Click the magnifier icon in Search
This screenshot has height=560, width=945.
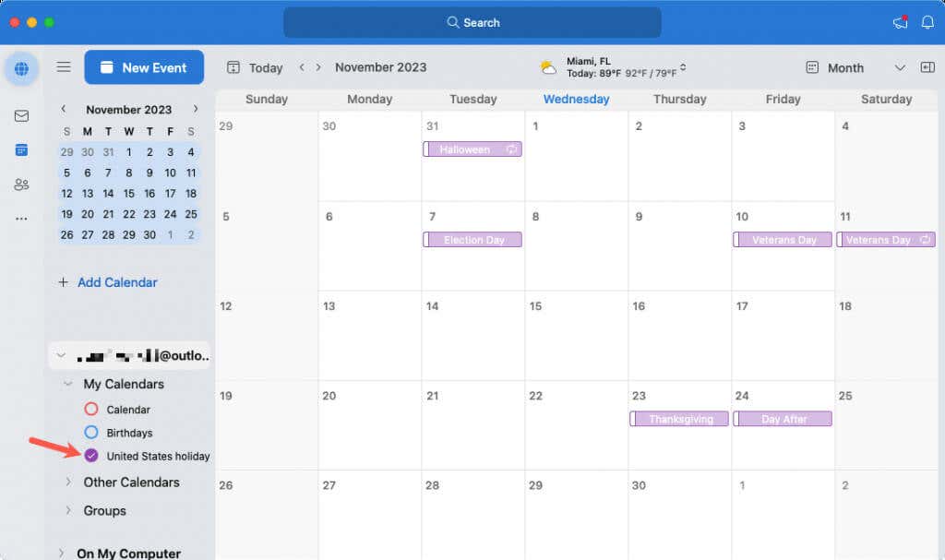(x=452, y=22)
